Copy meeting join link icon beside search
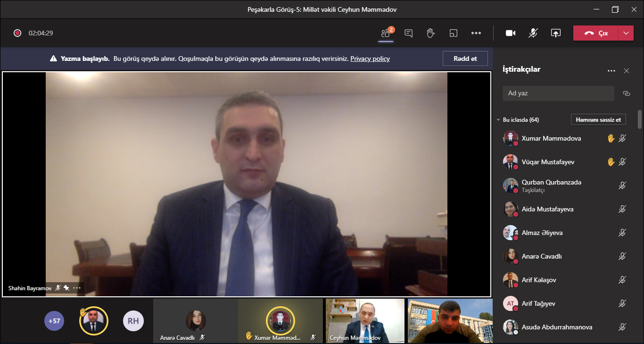644x344 pixels. 626,93
